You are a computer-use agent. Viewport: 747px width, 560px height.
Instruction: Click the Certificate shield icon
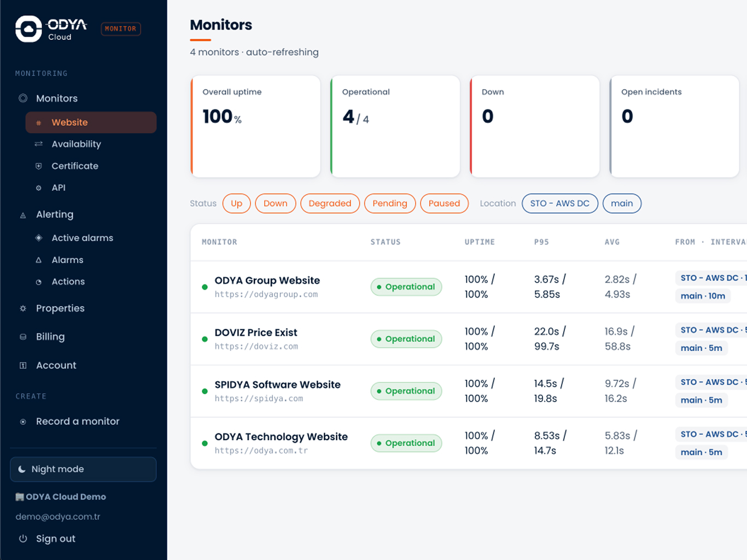pyautogui.click(x=38, y=166)
